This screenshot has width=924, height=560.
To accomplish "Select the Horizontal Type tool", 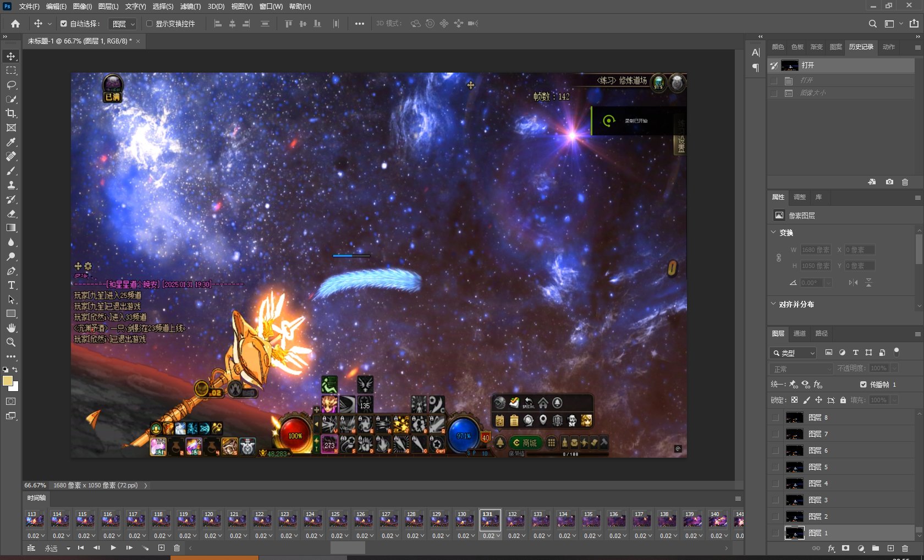I will pos(11,285).
